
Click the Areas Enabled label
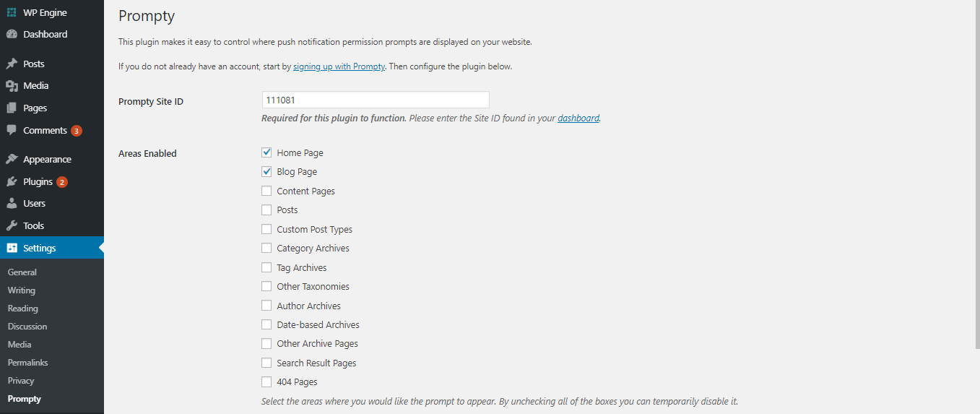147,153
